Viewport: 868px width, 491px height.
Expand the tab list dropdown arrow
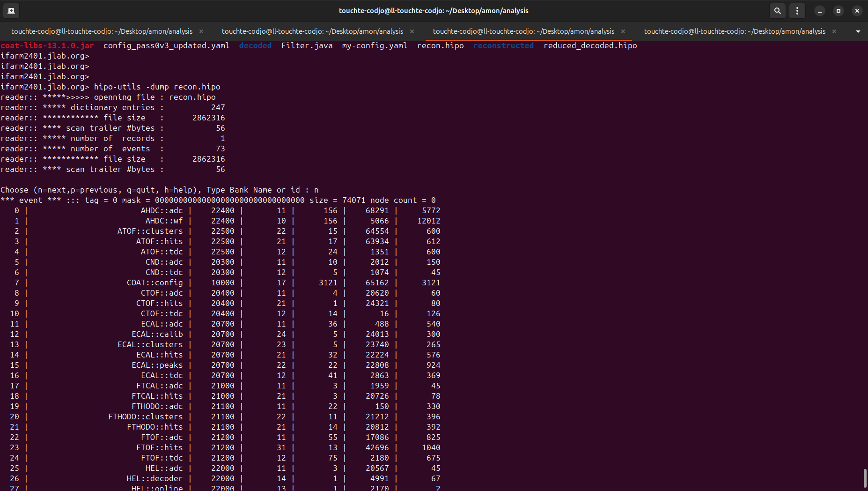858,31
